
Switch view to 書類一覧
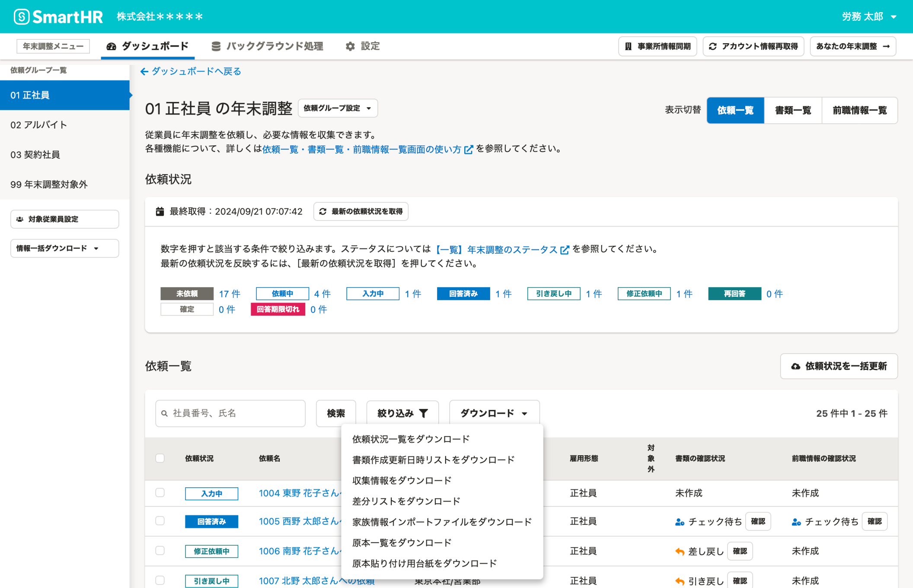point(793,110)
